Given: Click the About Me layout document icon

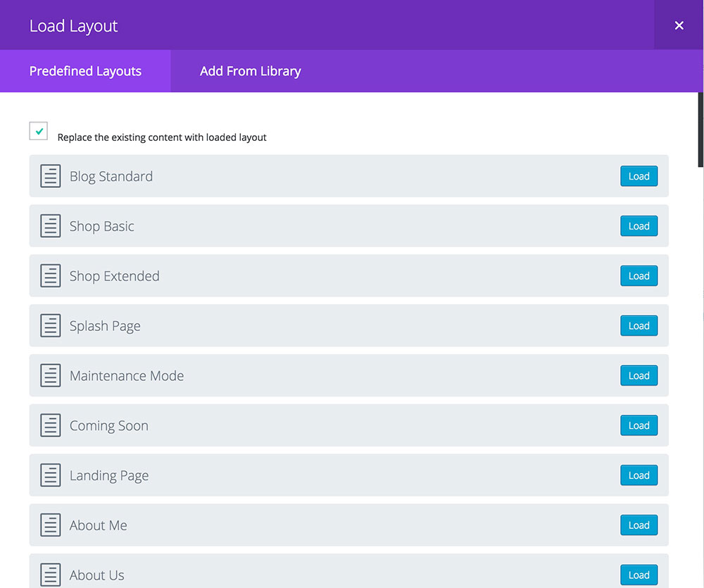Looking at the screenshot, I should pos(50,525).
